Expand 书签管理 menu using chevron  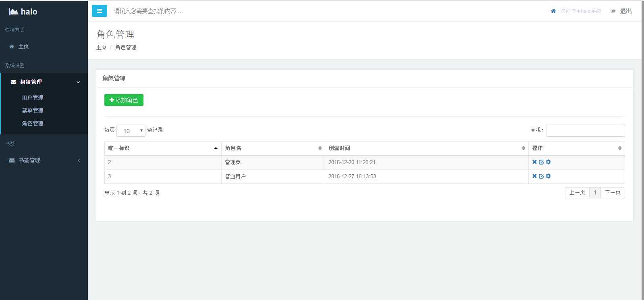[x=79, y=160]
